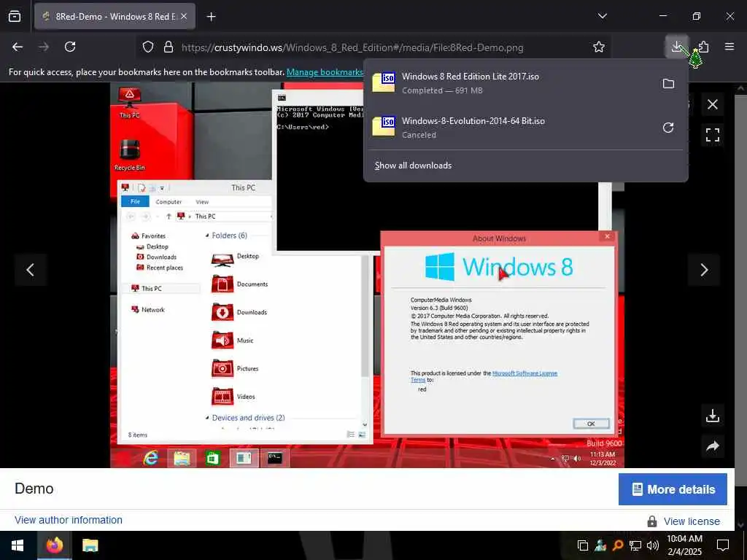747x560 pixels.
Task: Click the orange magnifier tray icon
Action: coord(618,545)
